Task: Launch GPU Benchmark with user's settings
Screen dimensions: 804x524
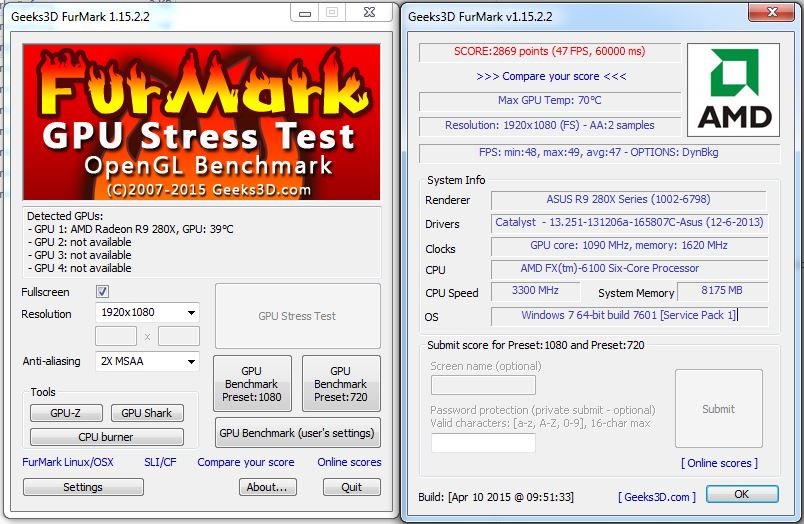Action: pos(297,433)
